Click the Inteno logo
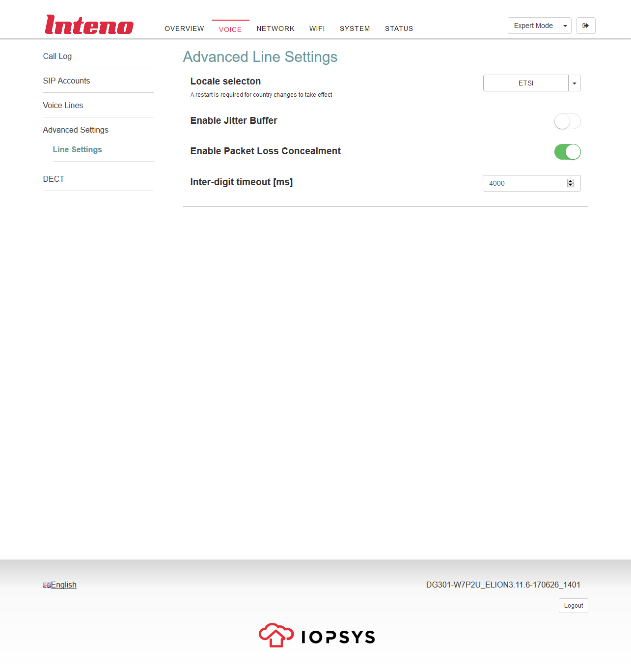631x672 pixels. tap(89, 25)
